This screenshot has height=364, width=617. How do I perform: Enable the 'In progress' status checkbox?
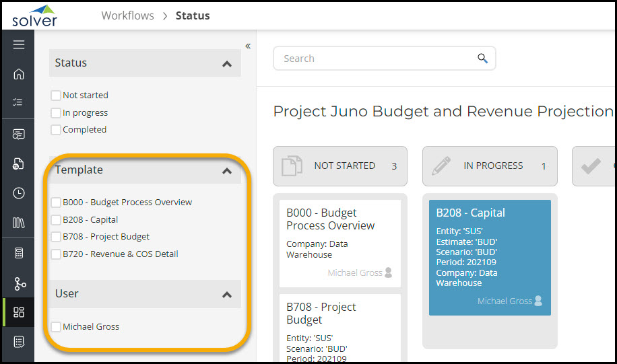(56, 113)
